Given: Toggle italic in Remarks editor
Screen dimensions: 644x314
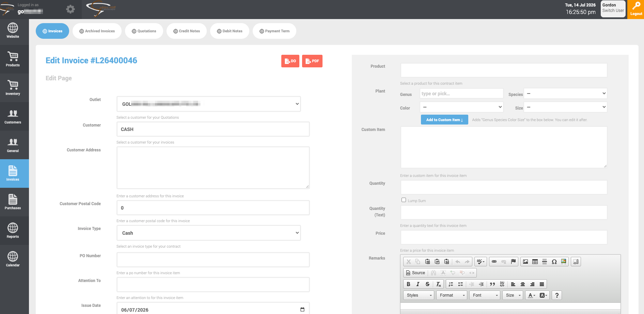Looking at the screenshot, I should point(418,284).
